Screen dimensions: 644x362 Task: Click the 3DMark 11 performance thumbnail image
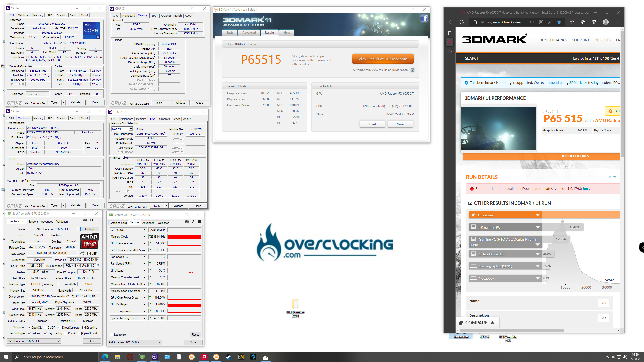click(498, 128)
